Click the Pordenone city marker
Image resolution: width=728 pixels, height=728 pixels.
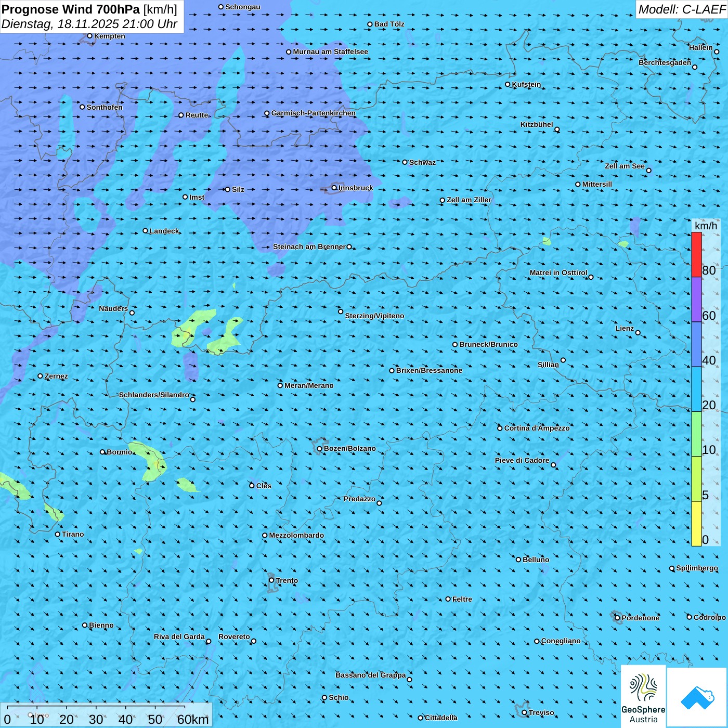coord(618,618)
